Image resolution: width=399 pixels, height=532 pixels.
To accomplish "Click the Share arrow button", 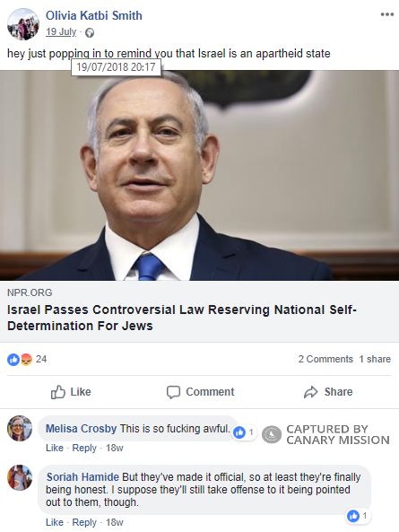I will (x=328, y=392).
